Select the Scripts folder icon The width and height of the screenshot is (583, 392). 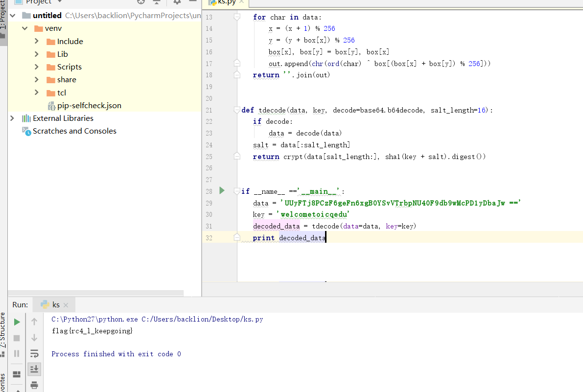pyautogui.click(x=51, y=67)
